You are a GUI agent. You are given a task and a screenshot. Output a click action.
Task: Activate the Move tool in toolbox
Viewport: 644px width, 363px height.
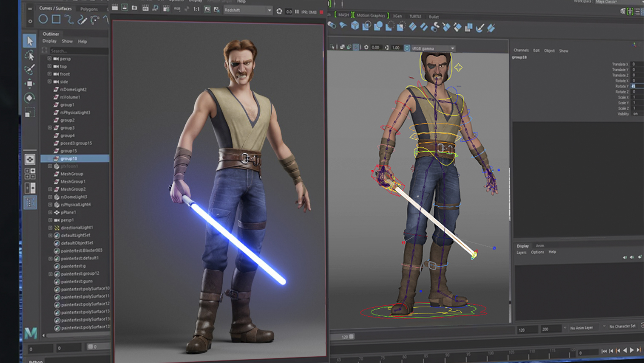click(30, 84)
